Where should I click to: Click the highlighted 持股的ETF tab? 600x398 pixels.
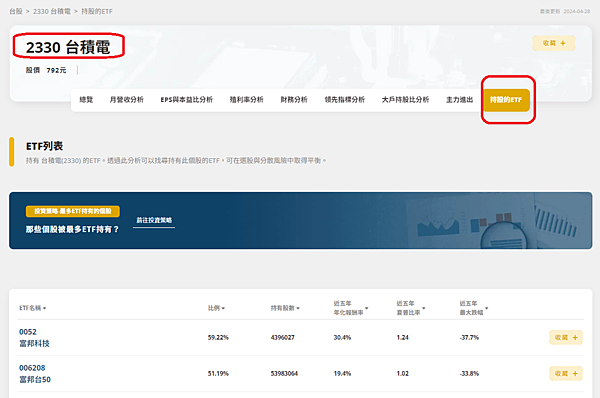506,100
